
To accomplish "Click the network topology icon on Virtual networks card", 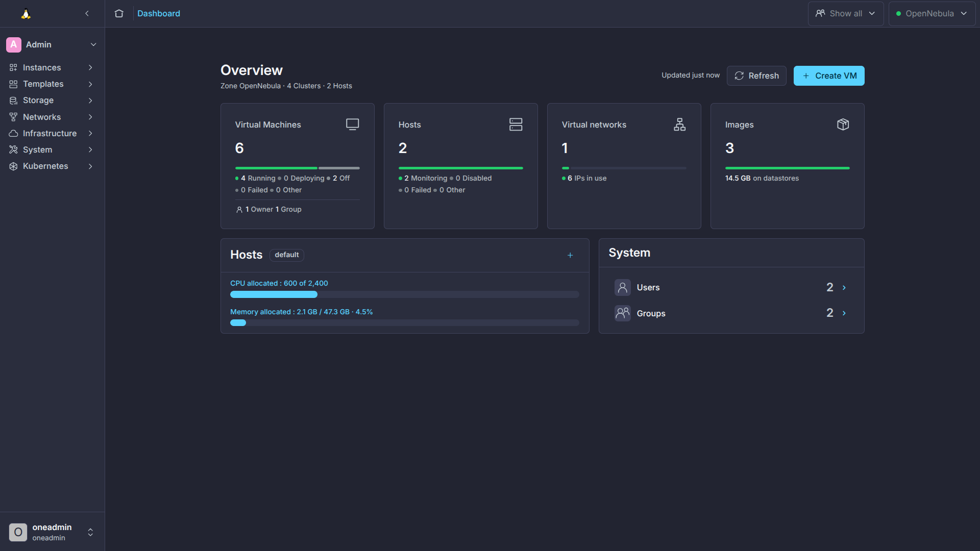I will [x=680, y=124].
